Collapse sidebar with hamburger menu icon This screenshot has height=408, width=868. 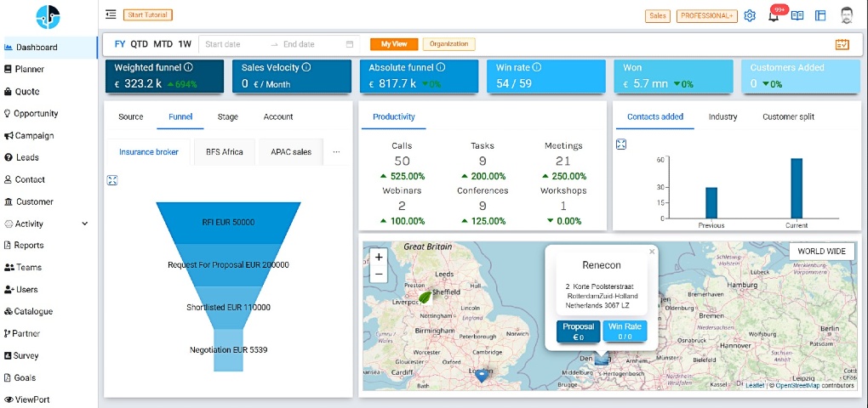coord(111,14)
